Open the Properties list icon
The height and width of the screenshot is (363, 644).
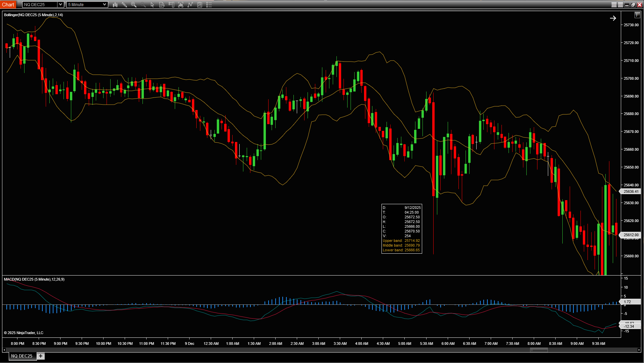point(209,5)
